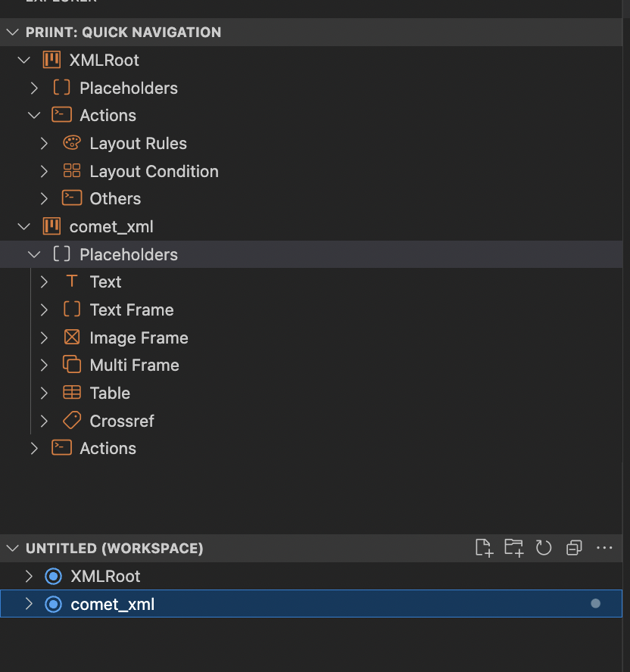
Task: Click the comet_xml board icon in Quick Navigation
Action: coord(52,226)
